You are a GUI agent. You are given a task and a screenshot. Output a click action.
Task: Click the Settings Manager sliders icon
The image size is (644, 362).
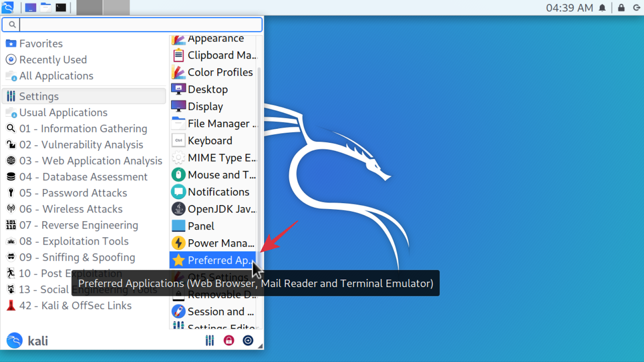pos(210,340)
